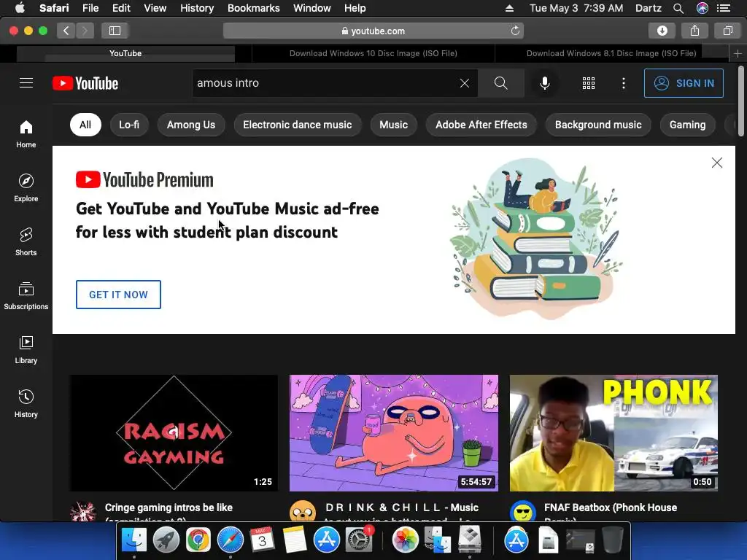Image resolution: width=747 pixels, height=560 pixels.
Task: Open Explore in the sidebar
Action: pyautogui.click(x=26, y=187)
